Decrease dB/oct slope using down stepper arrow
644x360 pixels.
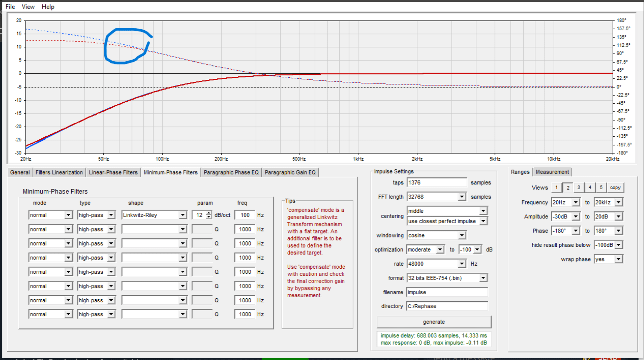coord(209,217)
